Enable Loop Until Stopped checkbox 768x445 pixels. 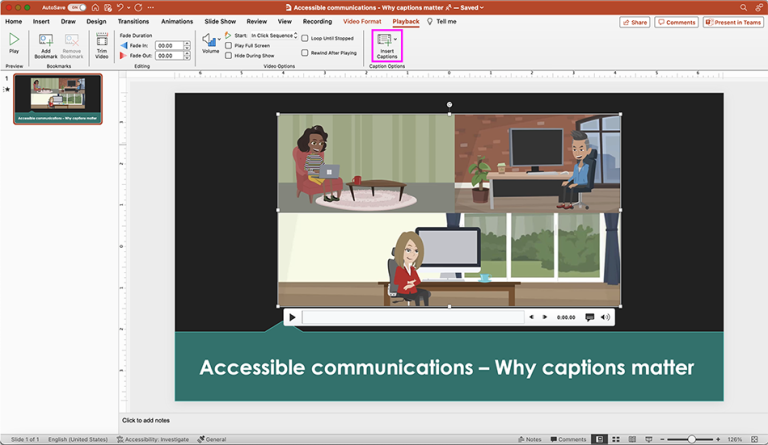[305, 38]
